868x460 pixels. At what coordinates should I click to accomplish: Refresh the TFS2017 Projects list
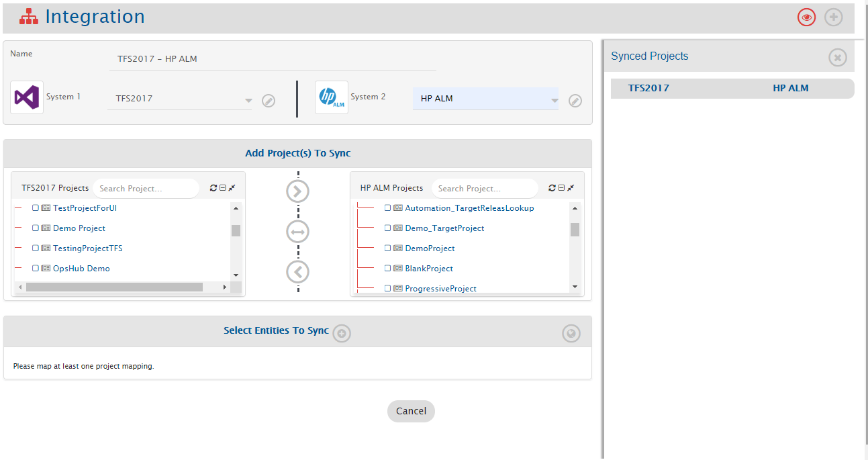pos(213,188)
